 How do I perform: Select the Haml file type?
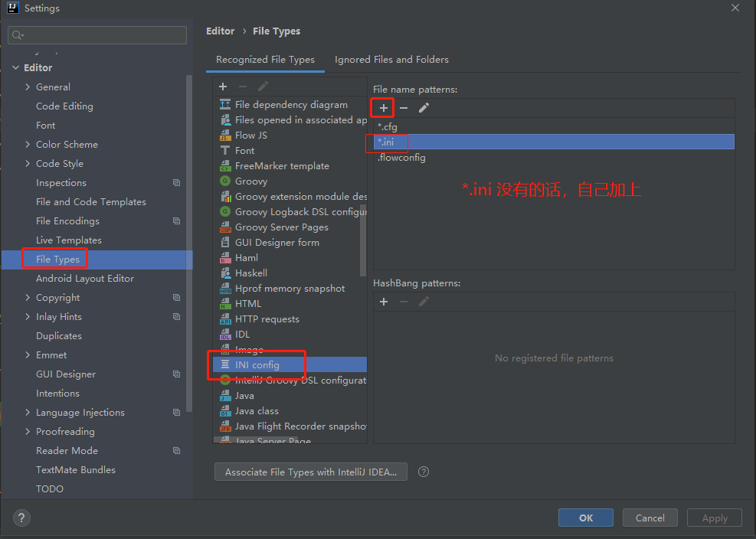click(x=290, y=258)
